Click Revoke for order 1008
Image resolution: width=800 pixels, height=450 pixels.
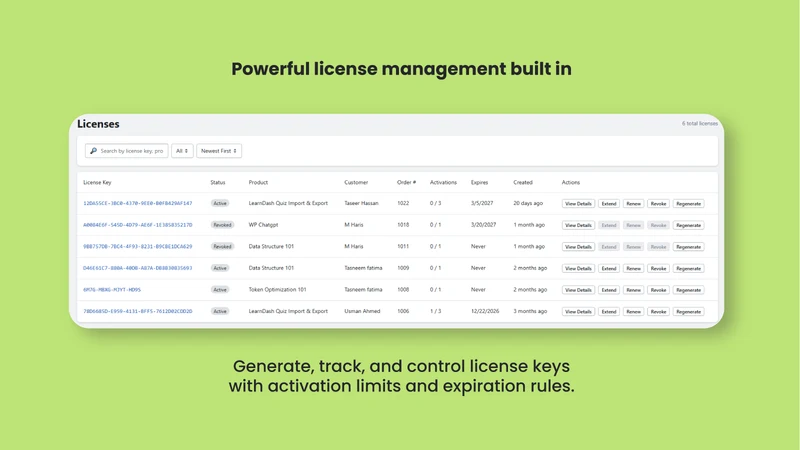coord(658,290)
